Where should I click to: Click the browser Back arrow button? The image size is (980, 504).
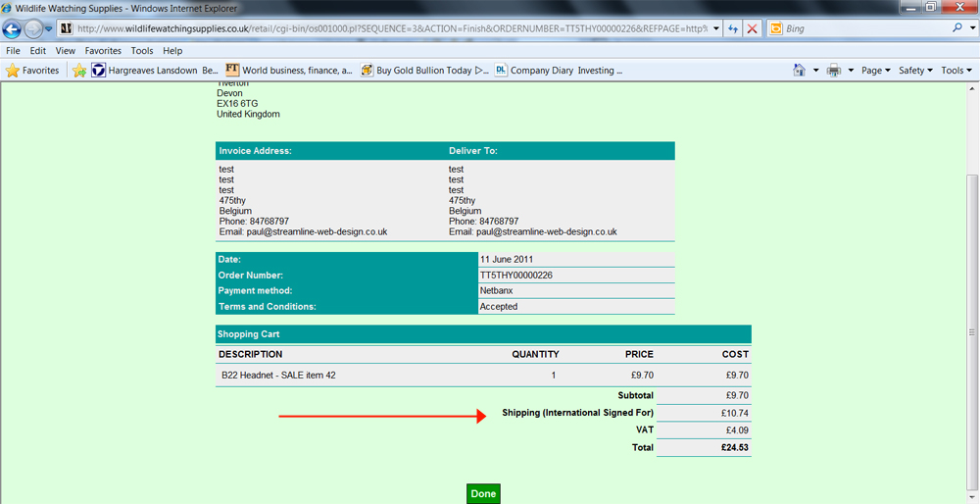click(x=13, y=28)
